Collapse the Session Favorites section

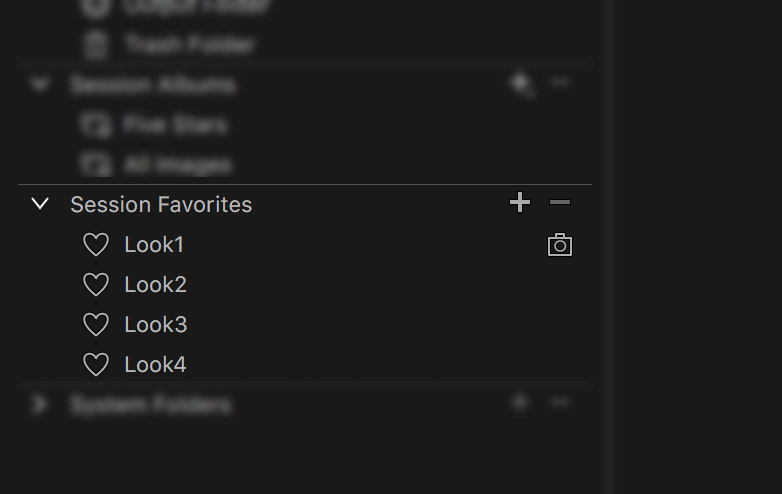[x=40, y=203]
